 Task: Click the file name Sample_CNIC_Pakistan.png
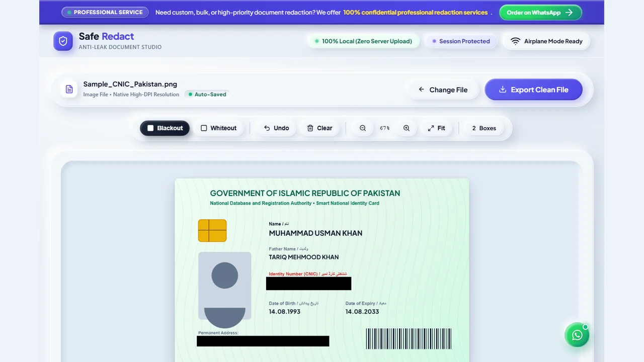130,84
